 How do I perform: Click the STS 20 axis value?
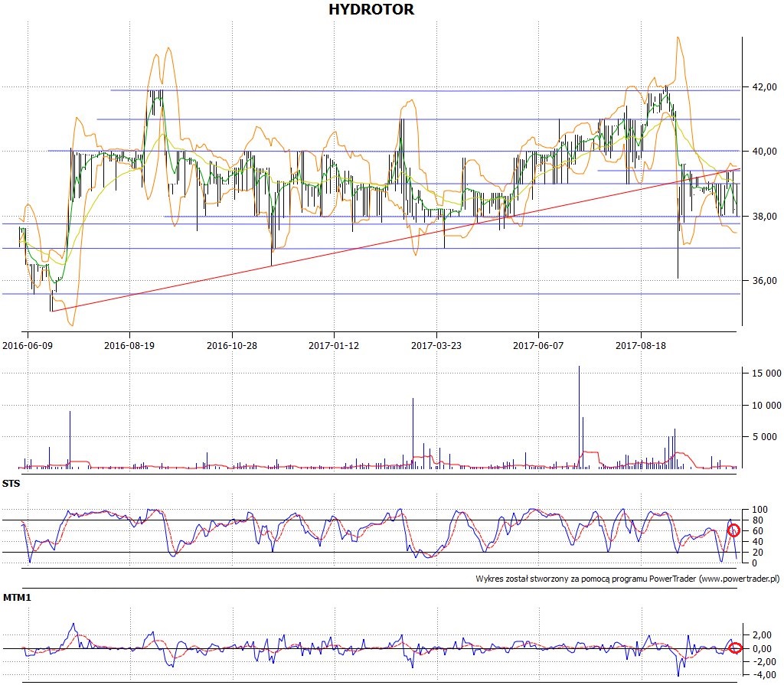coord(758,553)
